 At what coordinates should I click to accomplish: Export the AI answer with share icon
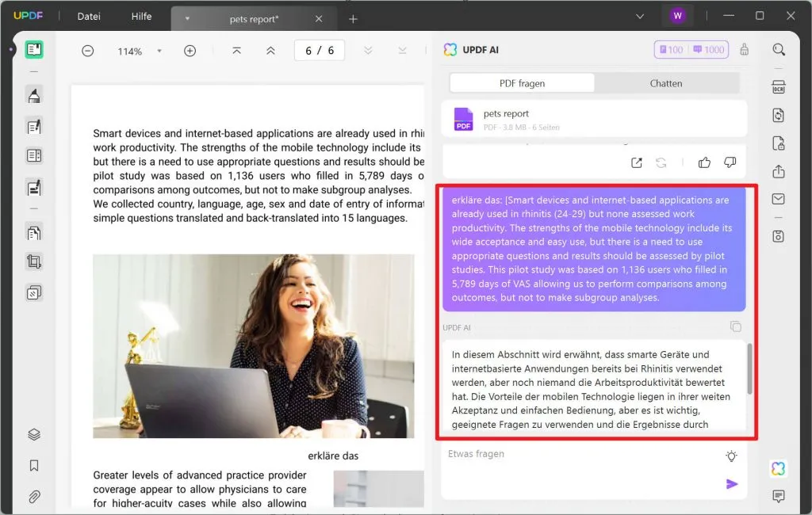637,163
